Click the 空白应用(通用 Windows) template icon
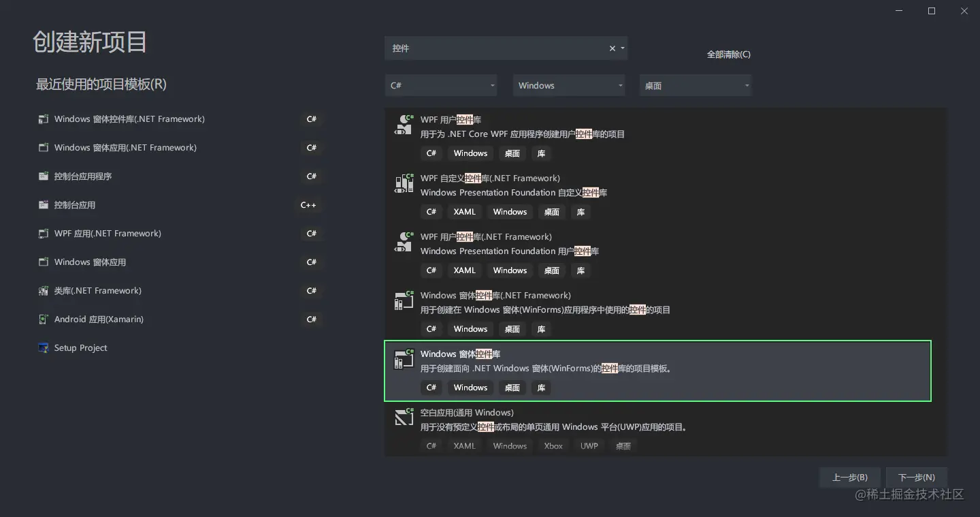Image resolution: width=980 pixels, height=517 pixels. (404, 418)
